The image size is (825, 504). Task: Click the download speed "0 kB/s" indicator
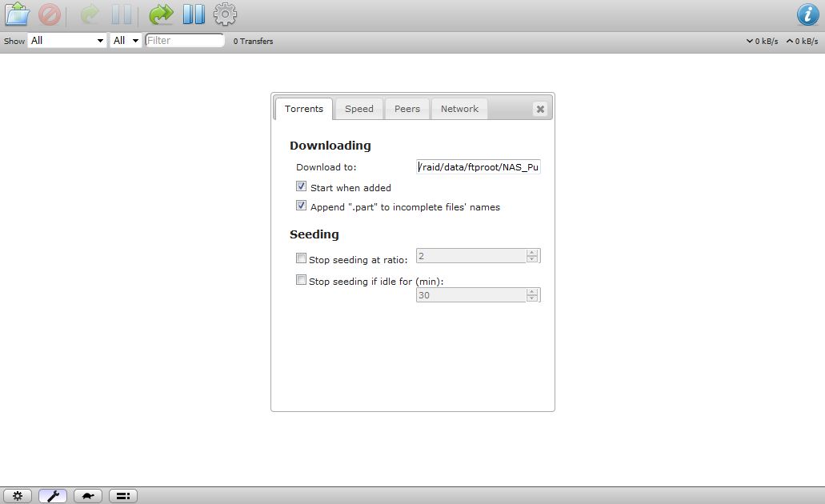pyautogui.click(x=762, y=41)
